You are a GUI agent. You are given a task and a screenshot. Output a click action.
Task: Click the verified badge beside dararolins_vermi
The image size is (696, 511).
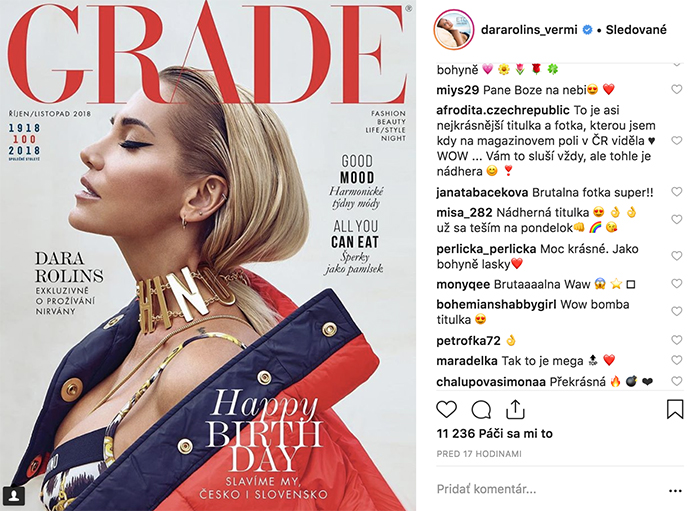click(587, 30)
